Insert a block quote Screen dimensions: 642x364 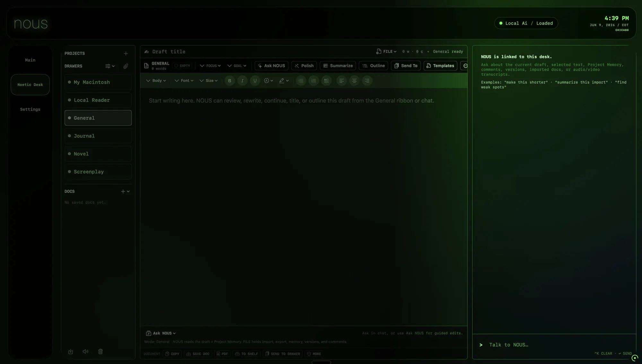pos(326,81)
